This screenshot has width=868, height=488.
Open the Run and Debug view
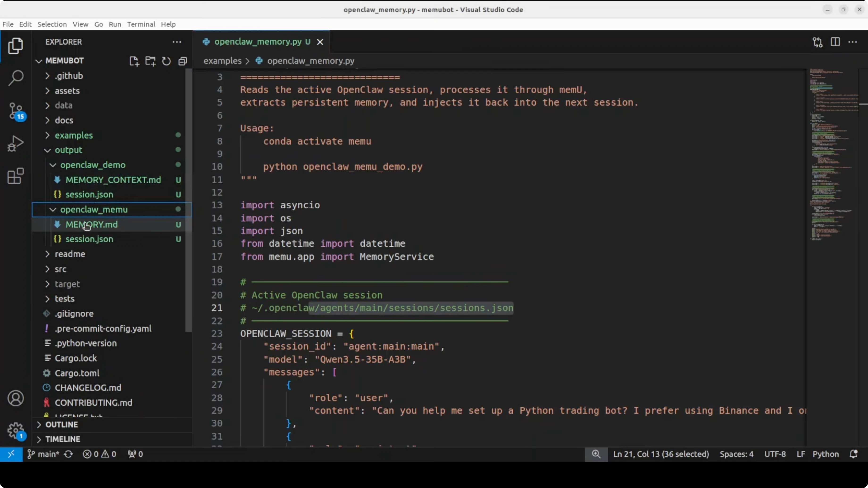[x=16, y=144]
